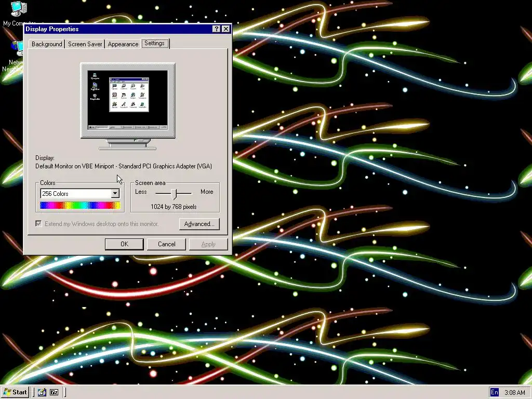Toggle Extend my Windows desktop checkbox
Viewport: 532px width, 399px height.
point(38,223)
